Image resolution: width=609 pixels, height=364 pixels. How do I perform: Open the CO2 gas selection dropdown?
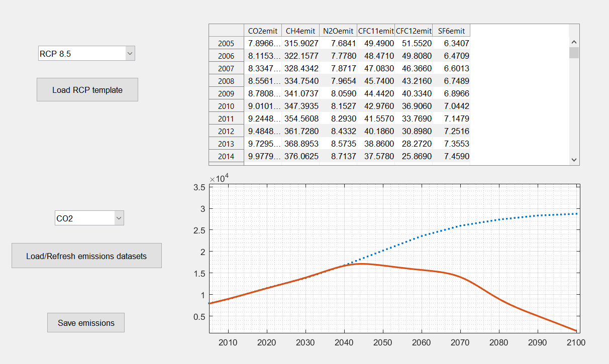89,218
